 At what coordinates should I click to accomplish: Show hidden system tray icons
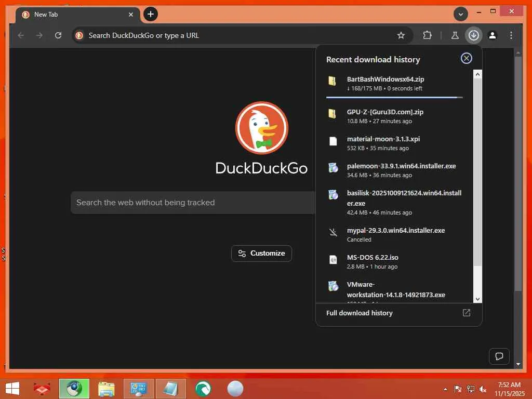pyautogui.click(x=445, y=389)
